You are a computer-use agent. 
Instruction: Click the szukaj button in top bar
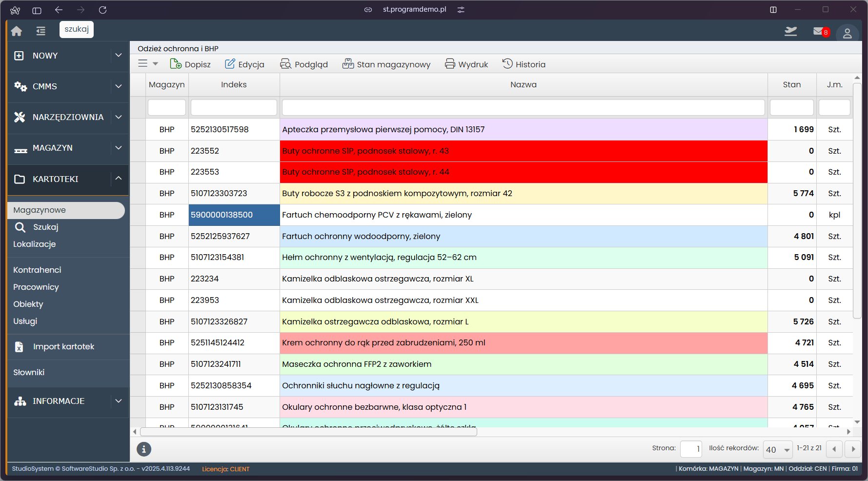click(x=77, y=29)
